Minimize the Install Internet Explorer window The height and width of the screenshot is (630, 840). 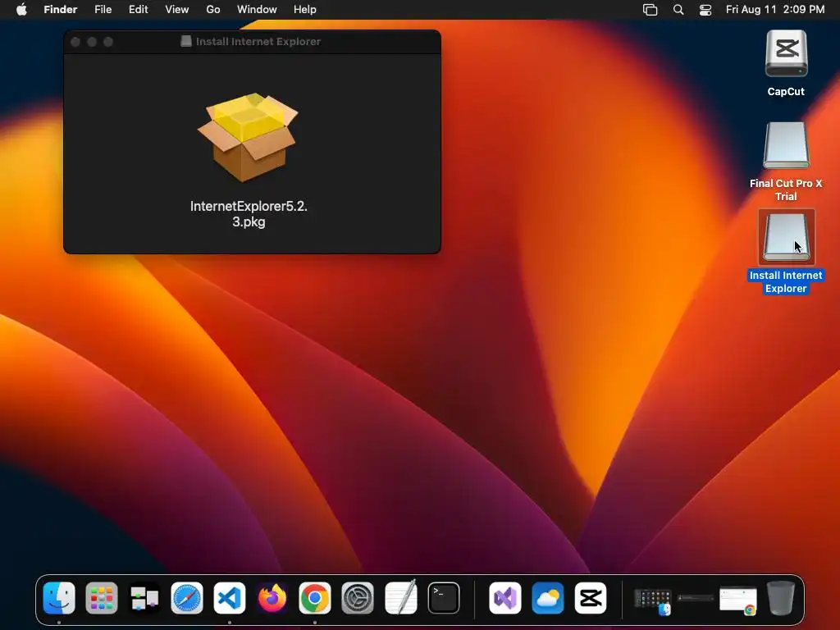[x=92, y=42]
